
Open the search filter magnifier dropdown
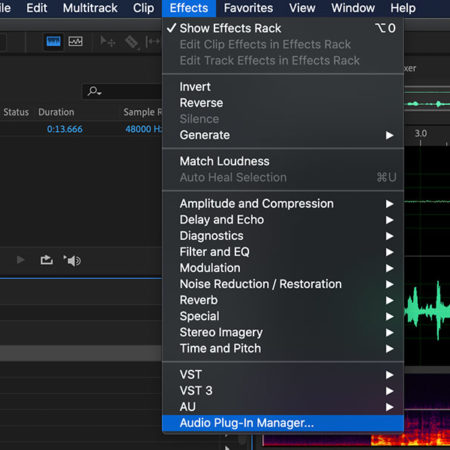(94, 91)
